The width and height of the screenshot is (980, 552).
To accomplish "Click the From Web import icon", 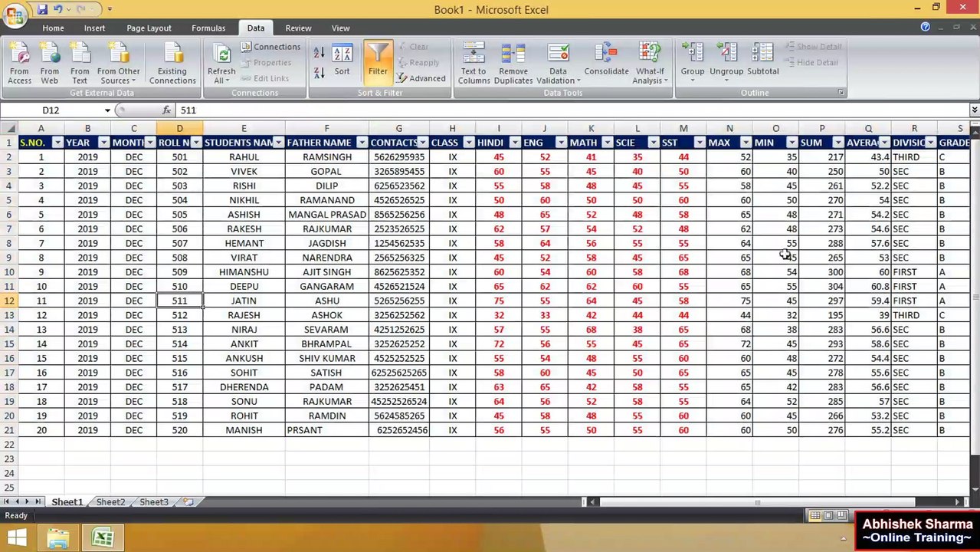I will pos(49,63).
